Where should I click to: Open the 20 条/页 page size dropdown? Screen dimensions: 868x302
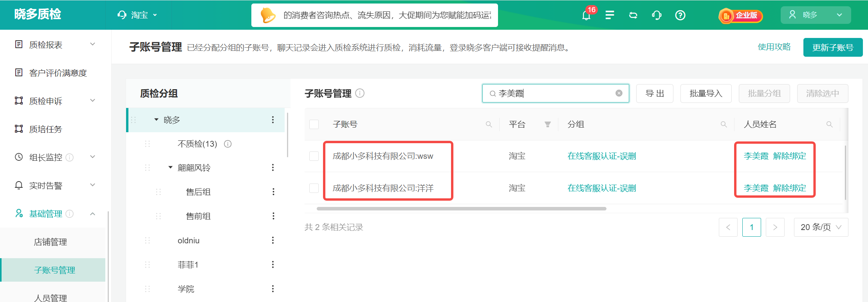[x=821, y=227]
